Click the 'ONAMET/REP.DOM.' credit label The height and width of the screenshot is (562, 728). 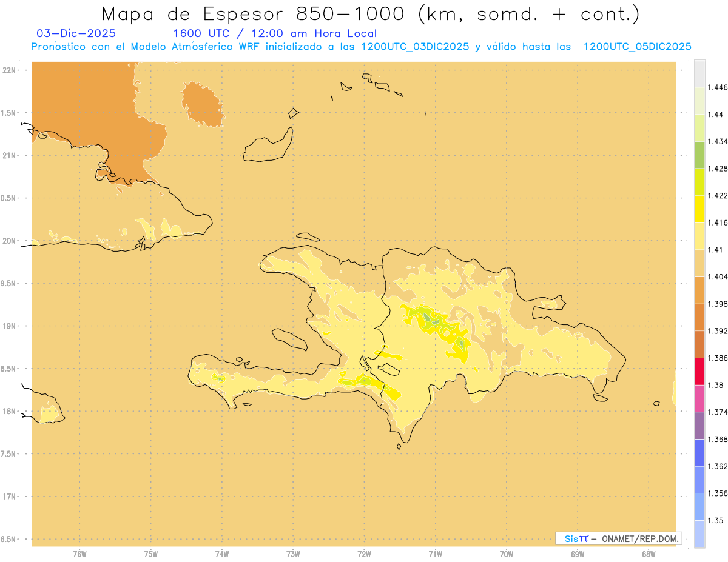tap(639, 538)
